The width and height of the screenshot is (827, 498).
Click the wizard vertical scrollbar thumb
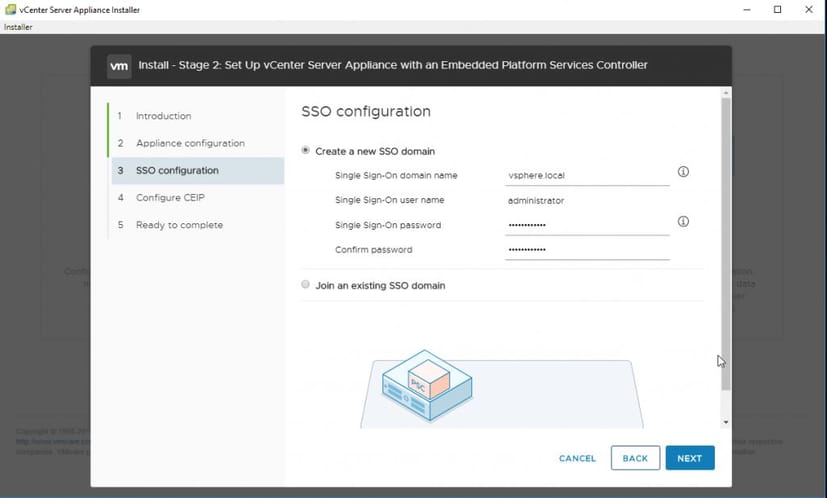pyautogui.click(x=726, y=244)
